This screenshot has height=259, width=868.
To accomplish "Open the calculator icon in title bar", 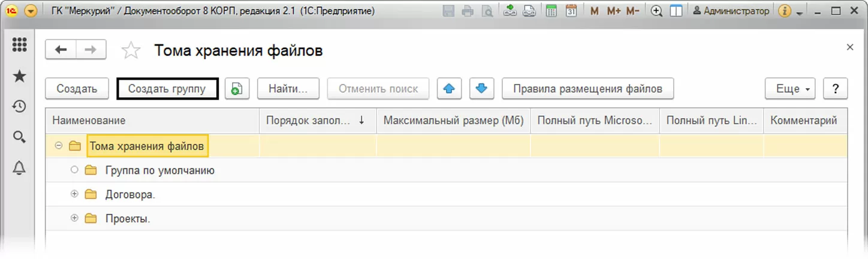I will point(553,11).
